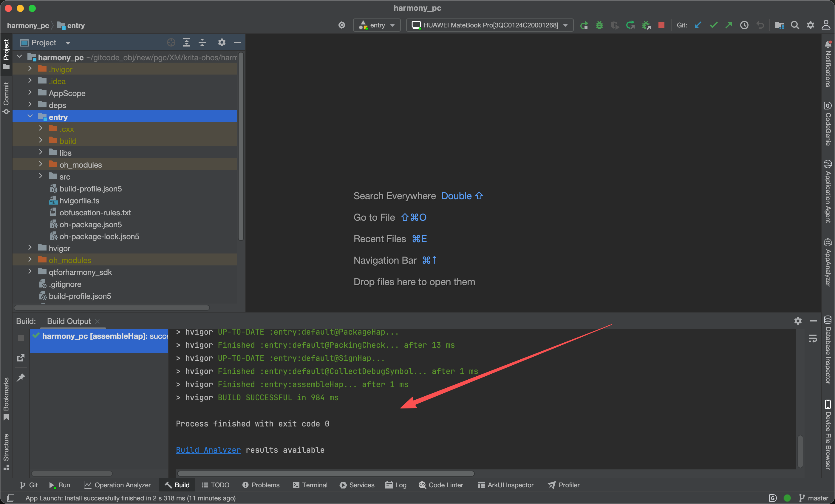Click the open-in-new-window icon in Build panel
This screenshot has height=504, width=835.
point(21,358)
